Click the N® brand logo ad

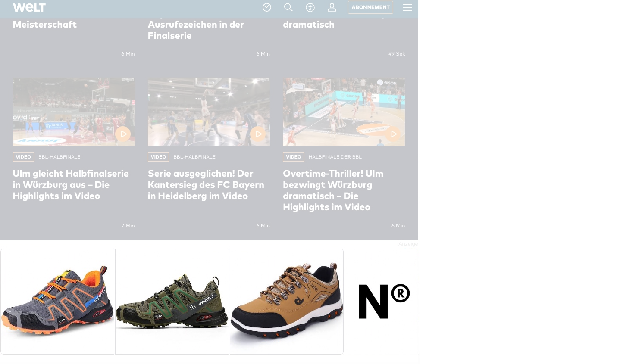click(x=384, y=301)
